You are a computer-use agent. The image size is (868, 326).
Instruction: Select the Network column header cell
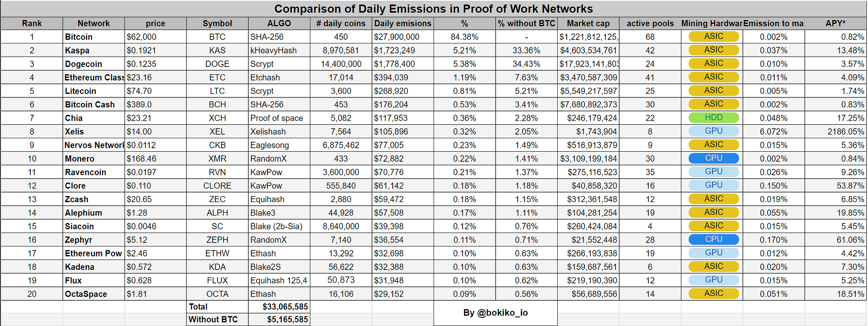click(x=93, y=23)
